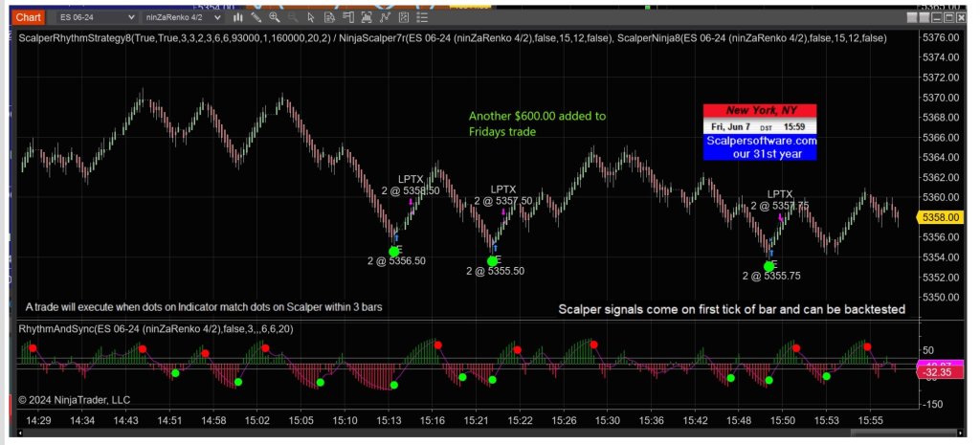The image size is (980, 445).
Task: Select the greyed-out Zoom Out magnifier
Action: (293, 17)
